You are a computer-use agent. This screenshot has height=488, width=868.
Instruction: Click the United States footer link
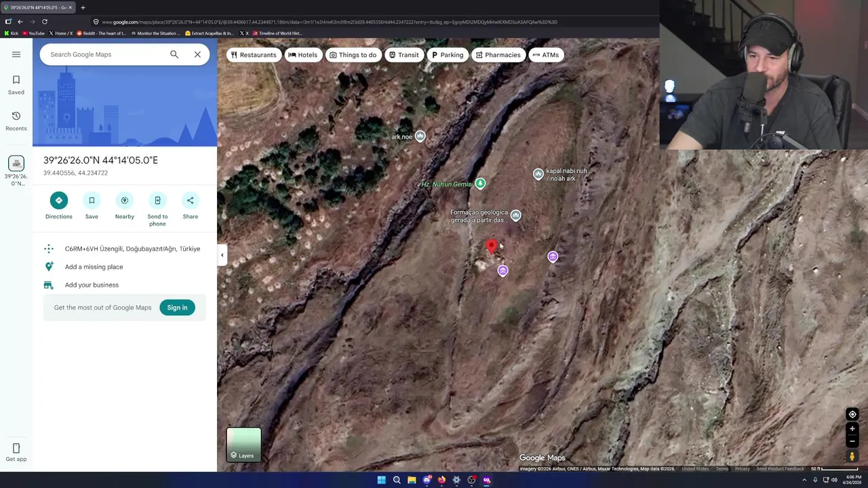coord(695,469)
